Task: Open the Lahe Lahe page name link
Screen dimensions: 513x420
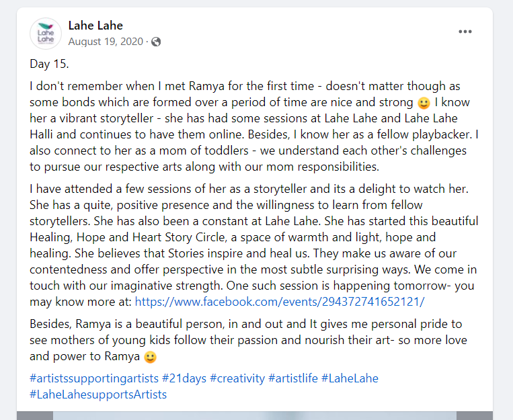Action: 95,26
